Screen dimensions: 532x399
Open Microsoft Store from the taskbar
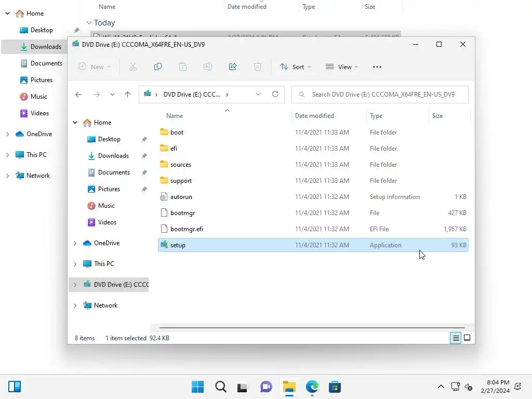[x=335, y=387]
